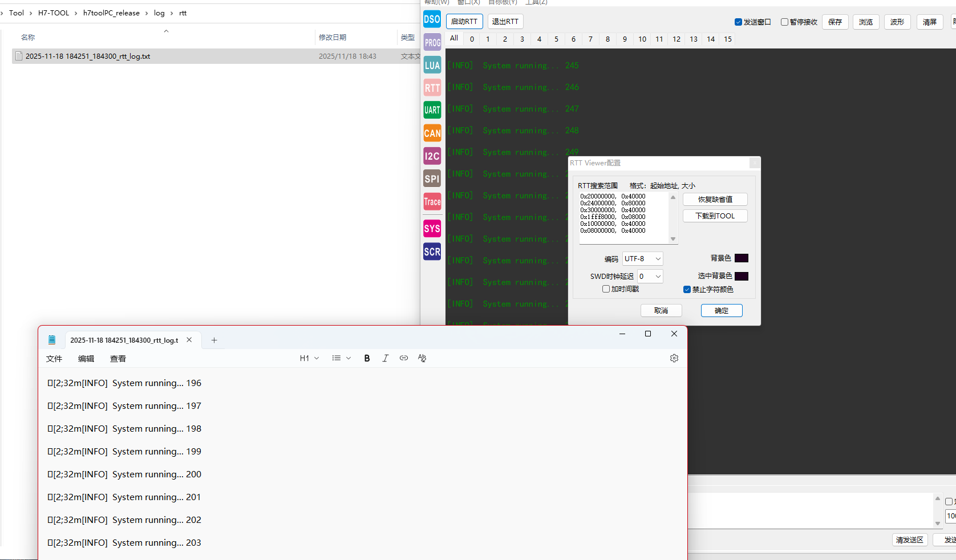Screen dimensions: 956x560
Task: Switch to the SPI tool
Action: [x=432, y=178]
